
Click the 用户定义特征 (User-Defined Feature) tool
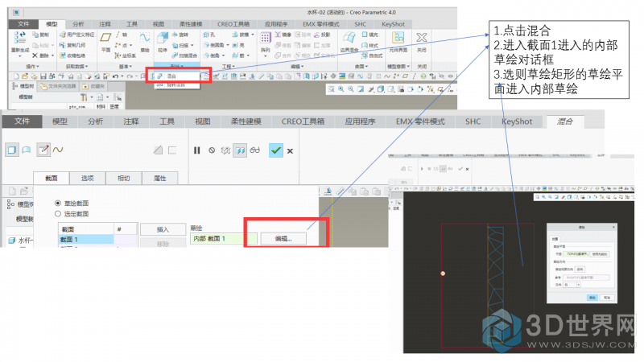coord(77,35)
